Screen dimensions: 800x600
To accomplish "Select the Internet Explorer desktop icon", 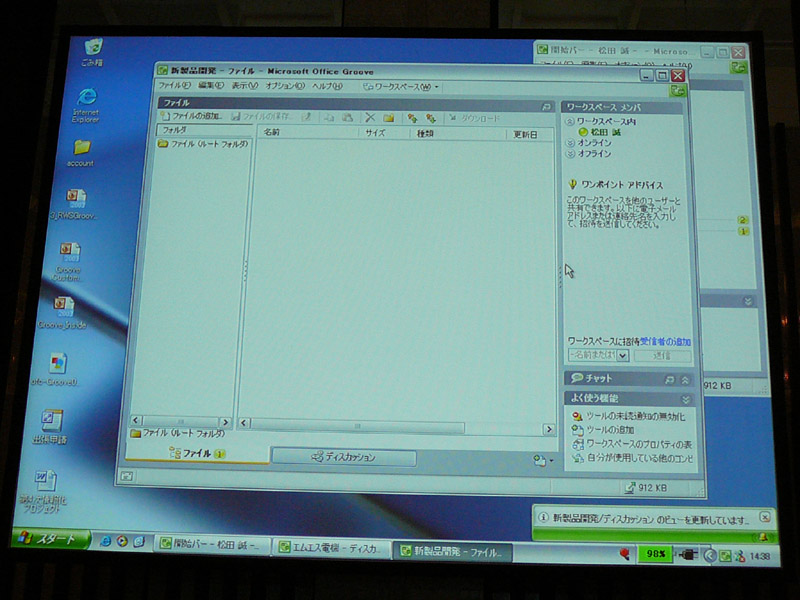I will point(86,105).
